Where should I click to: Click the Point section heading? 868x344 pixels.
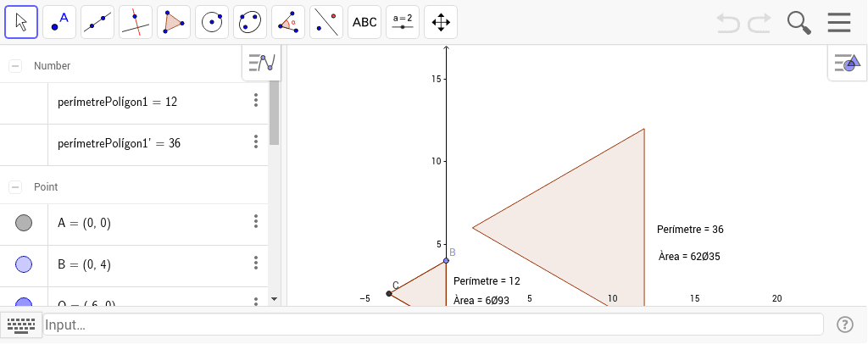(46, 187)
